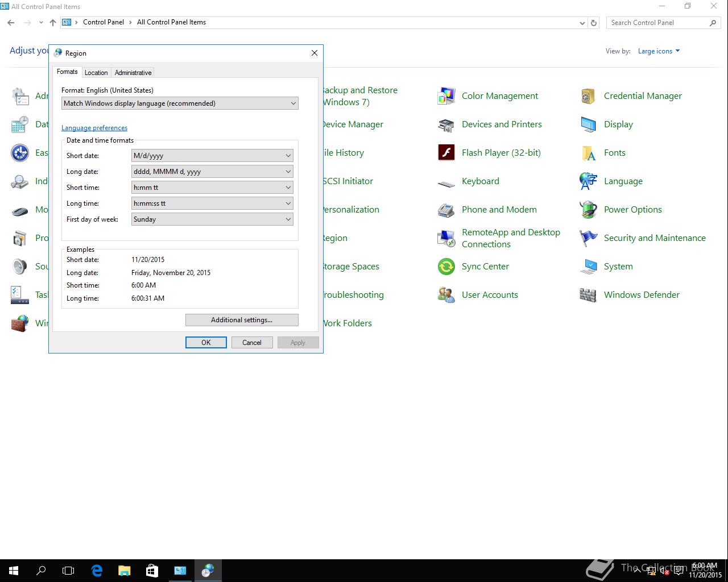This screenshot has width=728, height=582.
Task: Open the Windows Defender icon
Action: pyautogui.click(x=588, y=295)
